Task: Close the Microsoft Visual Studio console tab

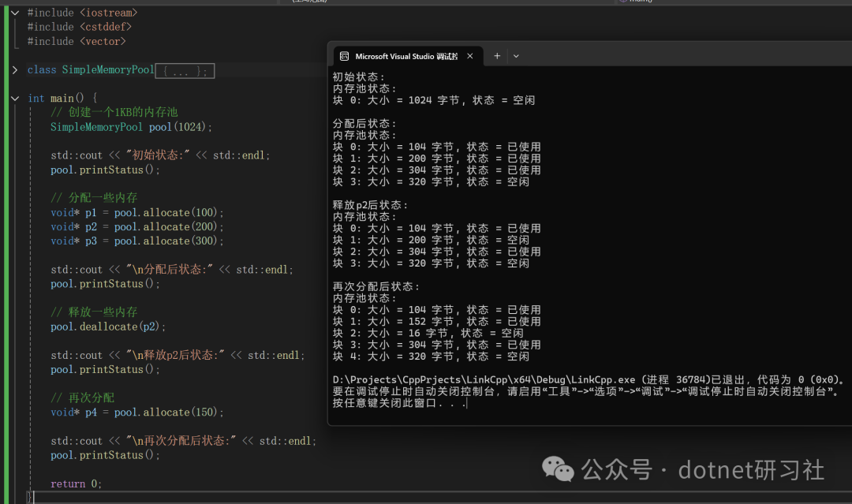Action: [470, 56]
